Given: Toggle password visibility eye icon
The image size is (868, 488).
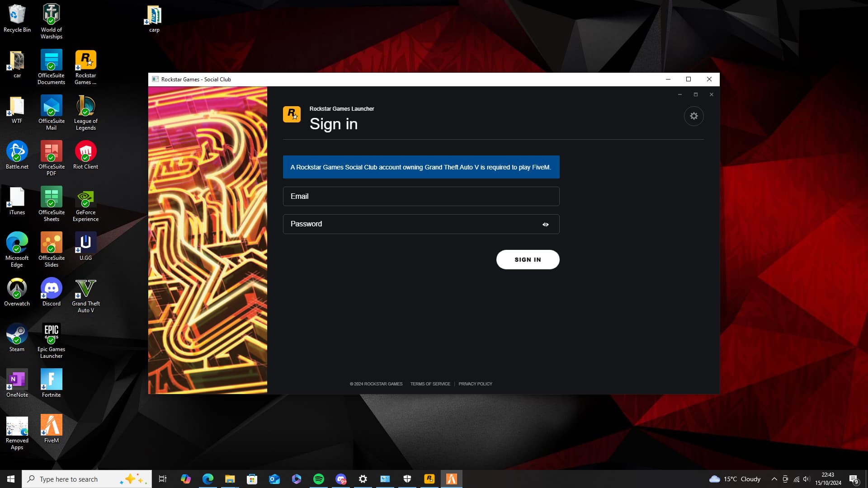Looking at the screenshot, I should tap(546, 225).
